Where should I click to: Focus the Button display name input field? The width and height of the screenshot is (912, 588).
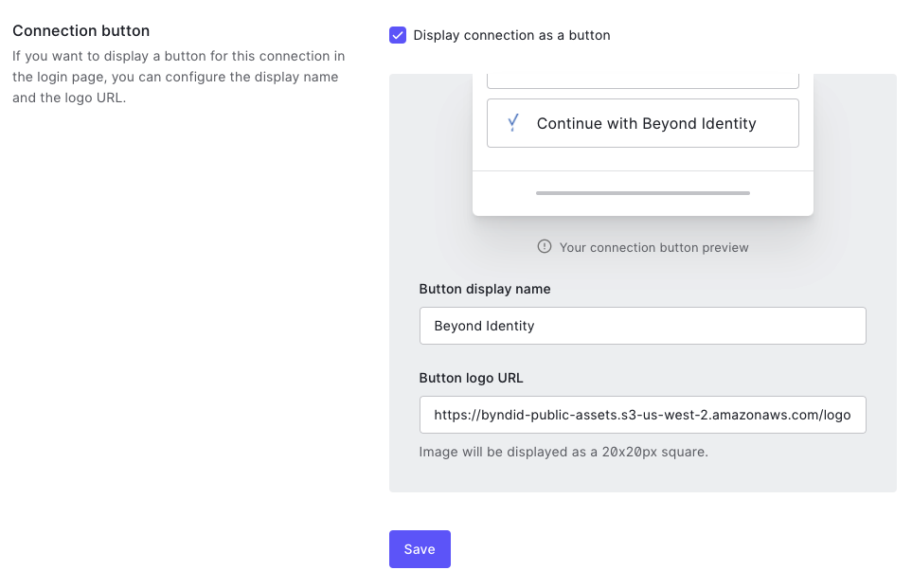point(643,326)
